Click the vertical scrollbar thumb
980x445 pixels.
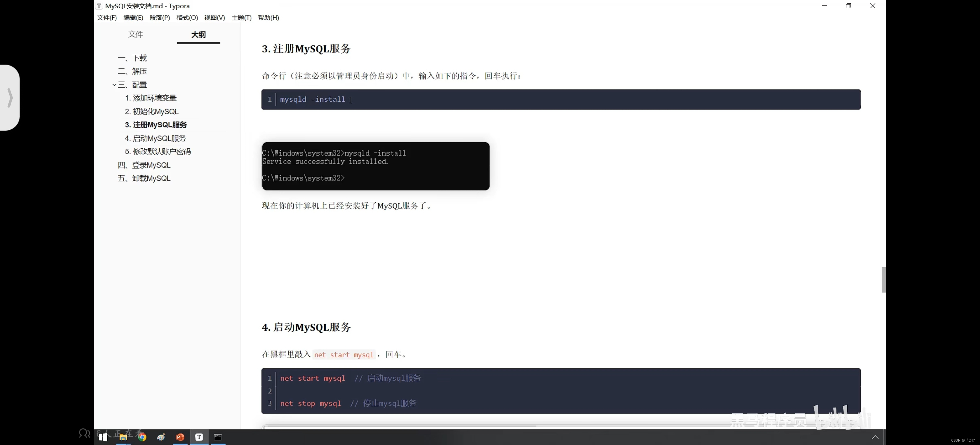(x=883, y=280)
